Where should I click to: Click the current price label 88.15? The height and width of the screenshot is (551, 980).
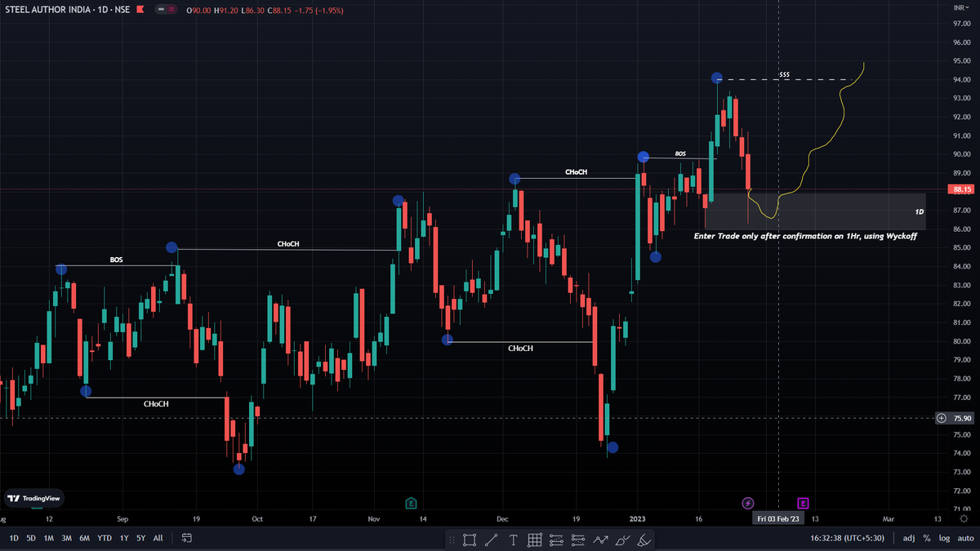pyautogui.click(x=961, y=189)
